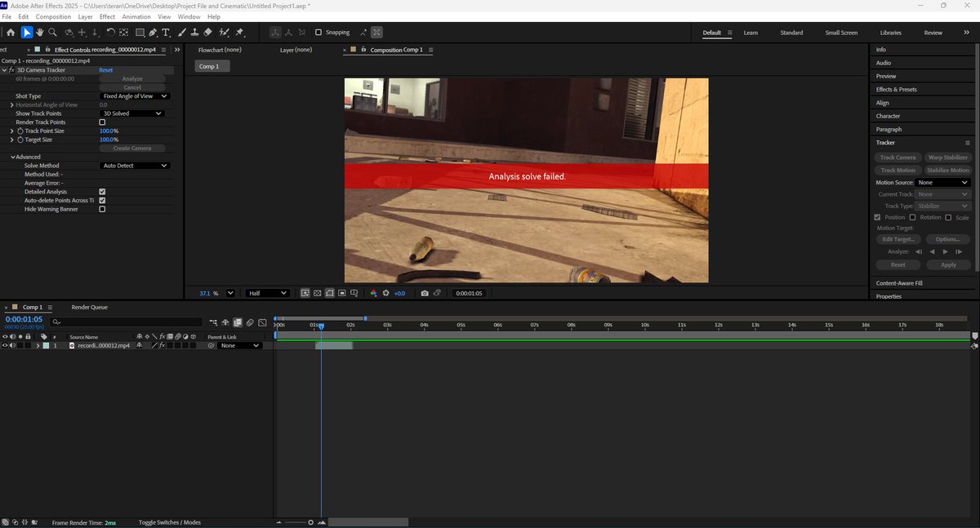Select the Eraser tool
Image resolution: width=980 pixels, height=528 pixels.
coord(207,33)
